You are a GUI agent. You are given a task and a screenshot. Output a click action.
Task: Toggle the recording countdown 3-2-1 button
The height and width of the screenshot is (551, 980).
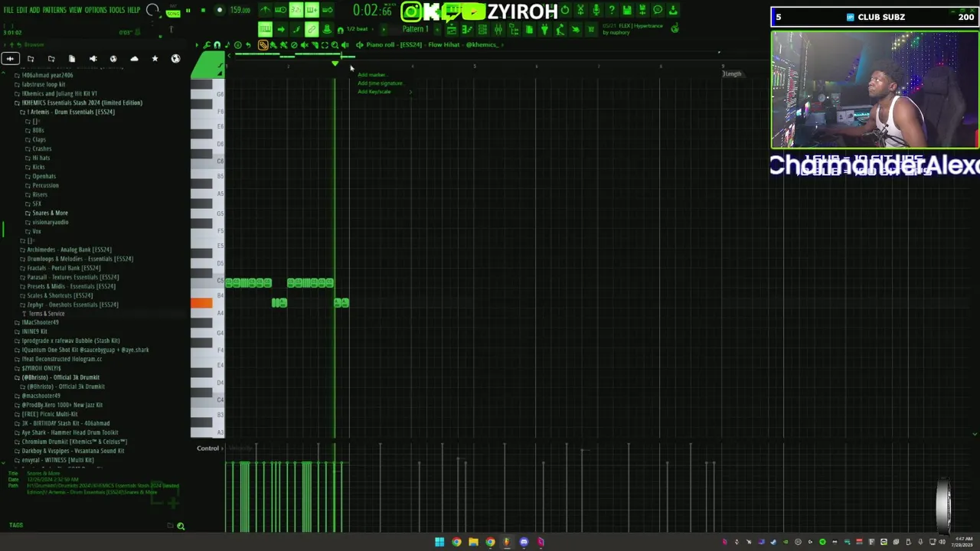click(x=296, y=10)
